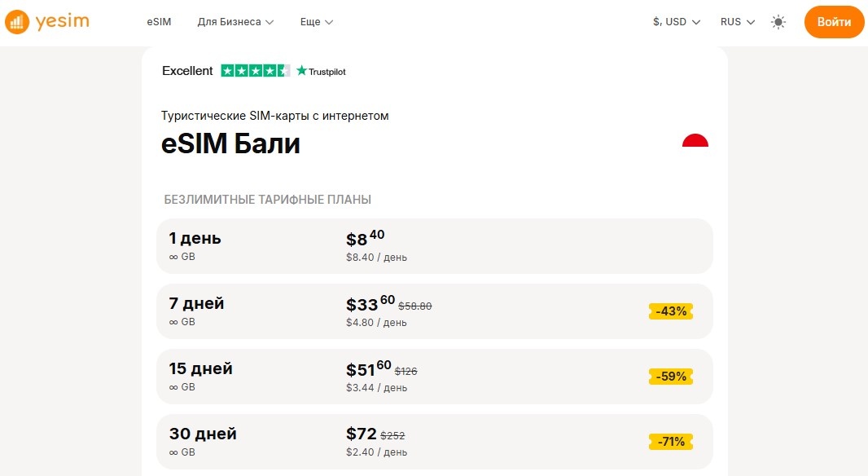Toggle the sun light-theme icon
868x476 pixels.
coord(778,22)
